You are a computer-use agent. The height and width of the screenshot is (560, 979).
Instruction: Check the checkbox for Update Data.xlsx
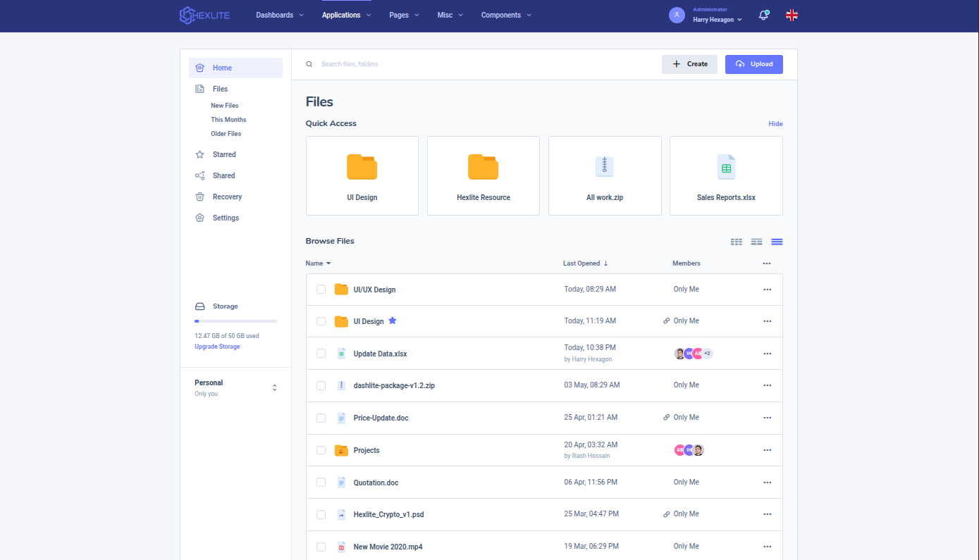click(321, 353)
